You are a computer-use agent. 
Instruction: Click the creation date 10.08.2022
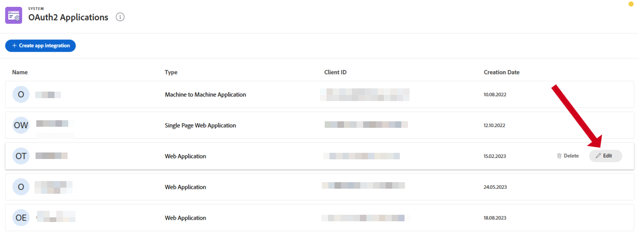pyautogui.click(x=495, y=95)
